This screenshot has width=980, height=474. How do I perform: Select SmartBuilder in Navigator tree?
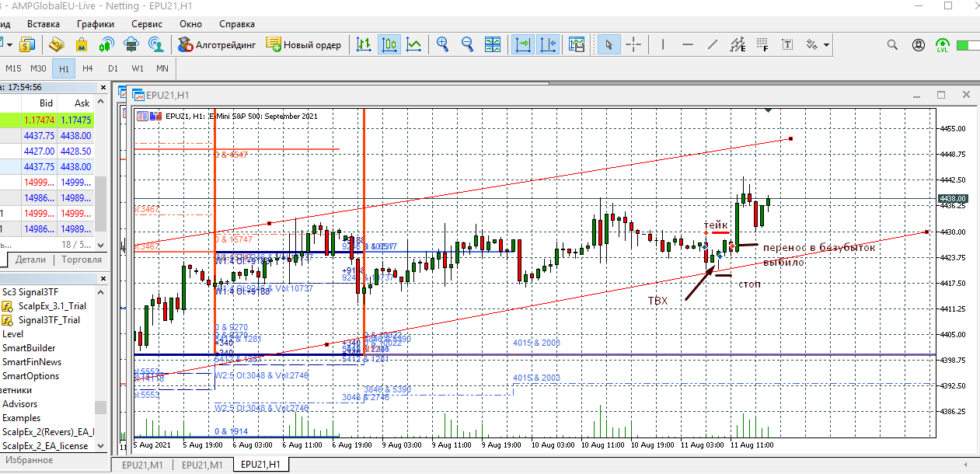tap(29, 348)
